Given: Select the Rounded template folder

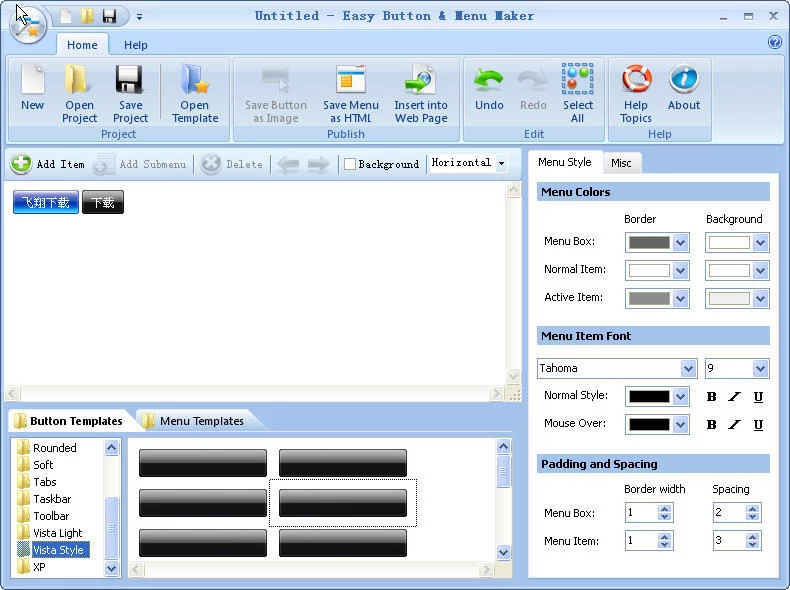Looking at the screenshot, I should (54, 447).
